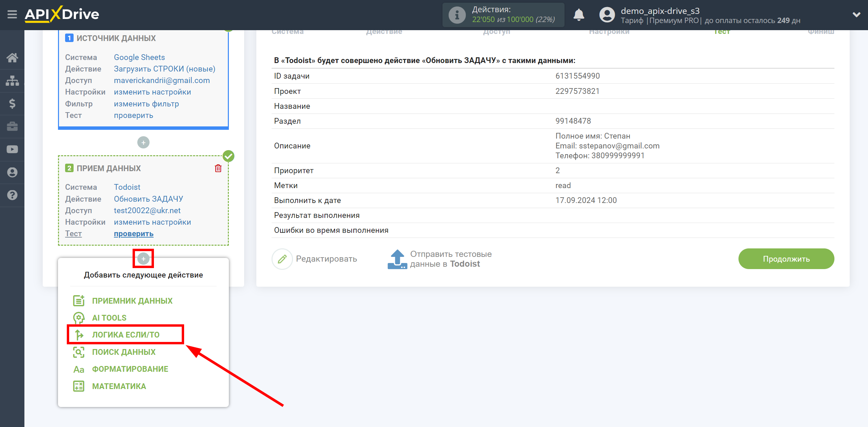
Task: Click receiver проверить test link
Action: click(134, 233)
